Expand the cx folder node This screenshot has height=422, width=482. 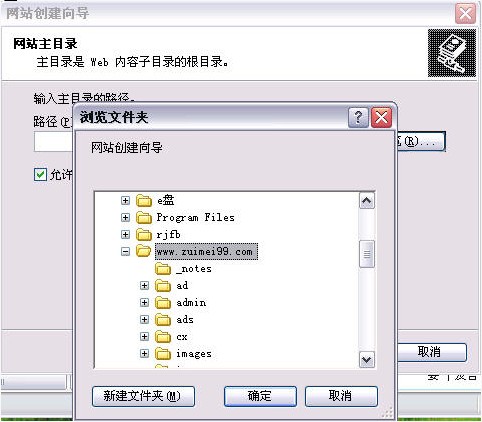(x=144, y=337)
